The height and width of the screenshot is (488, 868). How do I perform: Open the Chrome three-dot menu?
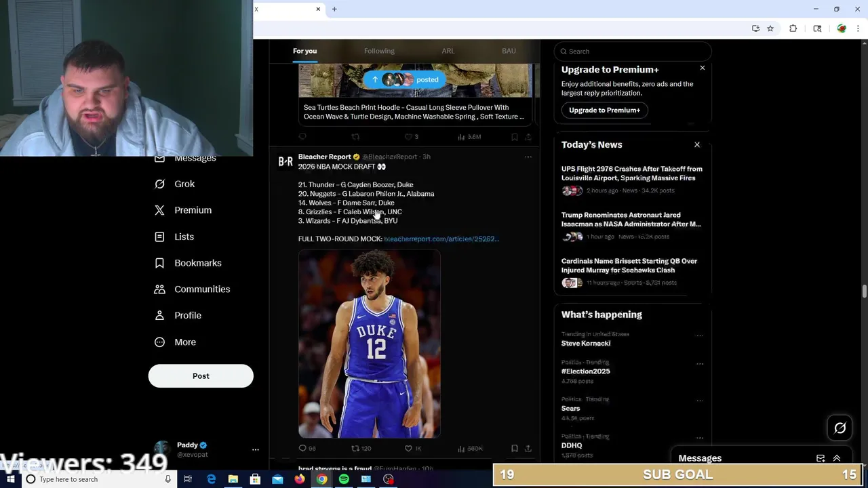coord(859,28)
